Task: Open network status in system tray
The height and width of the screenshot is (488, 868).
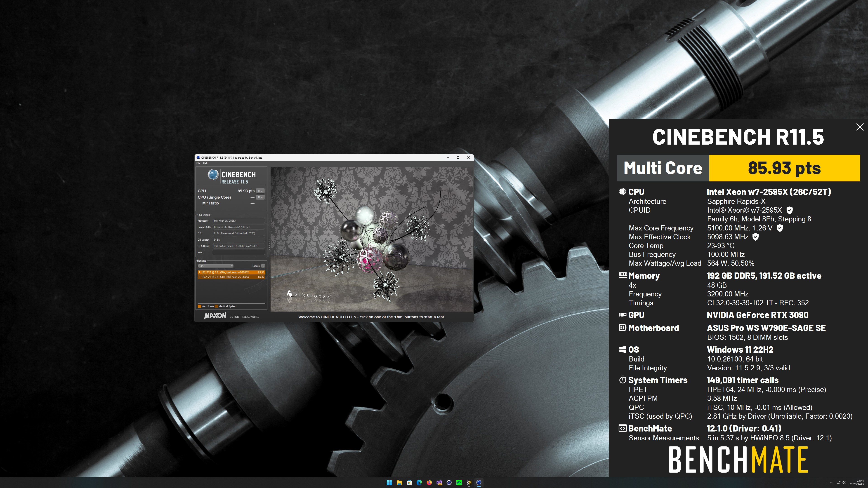Action: 838,483
